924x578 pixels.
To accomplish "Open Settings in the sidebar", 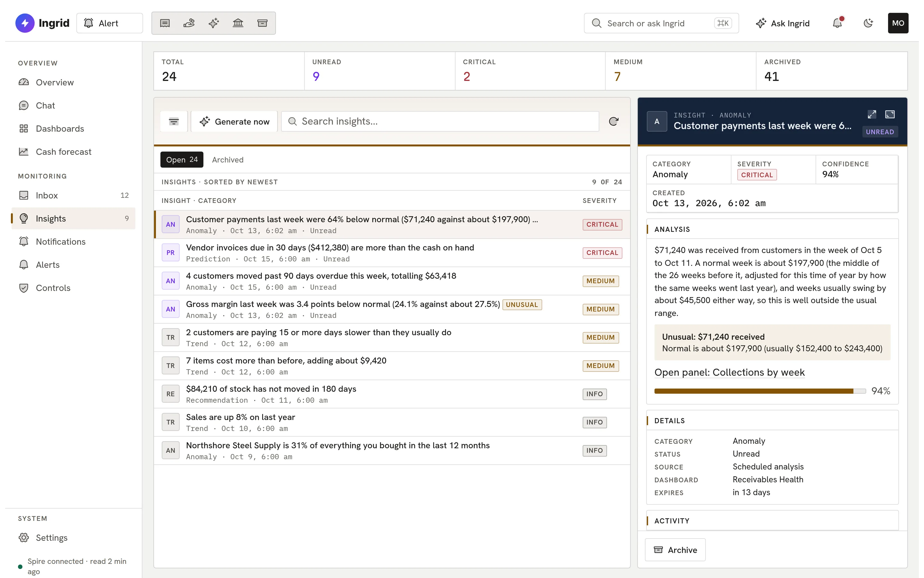I will [x=73, y=538].
